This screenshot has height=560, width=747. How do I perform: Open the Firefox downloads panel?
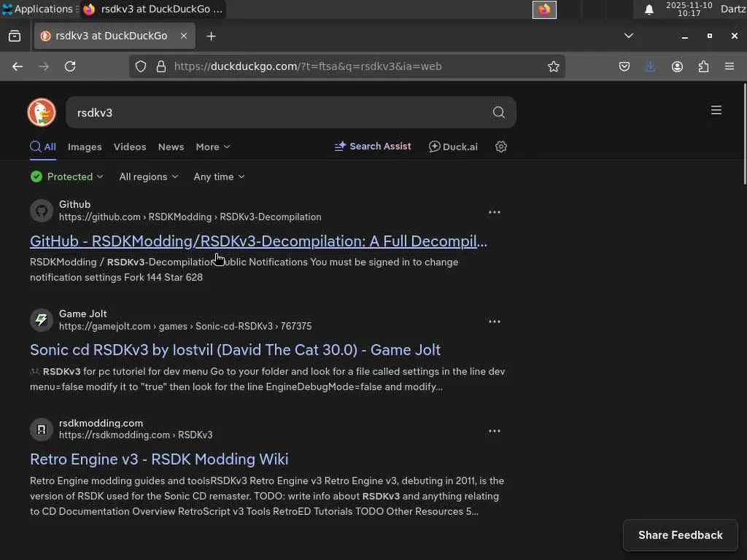pyautogui.click(x=650, y=66)
